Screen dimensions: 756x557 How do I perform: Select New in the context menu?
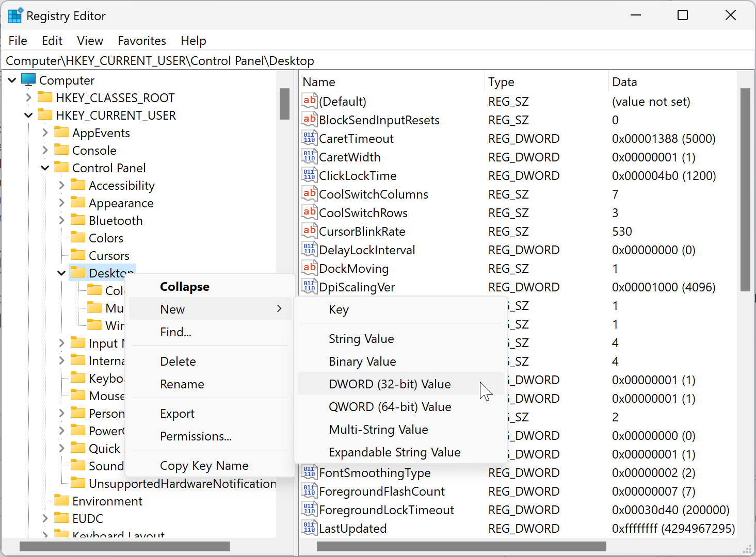point(210,309)
